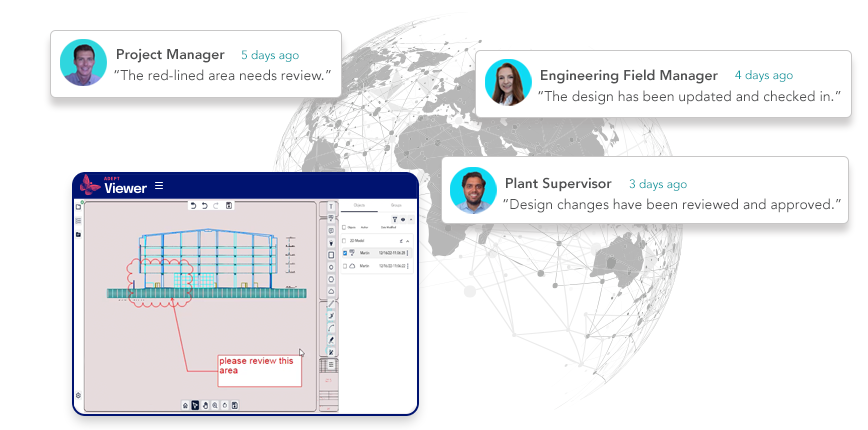Collapse the 2D Model group chevron

[x=407, y=241]
